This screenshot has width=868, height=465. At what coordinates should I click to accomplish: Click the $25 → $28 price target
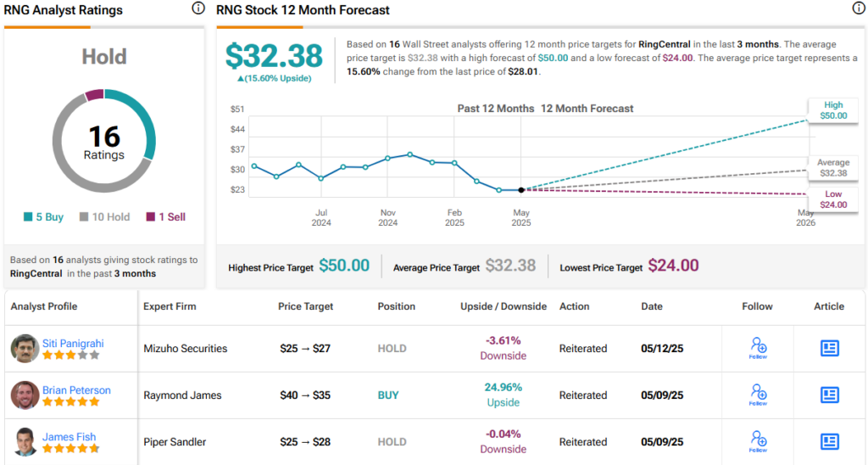[305, 442]
